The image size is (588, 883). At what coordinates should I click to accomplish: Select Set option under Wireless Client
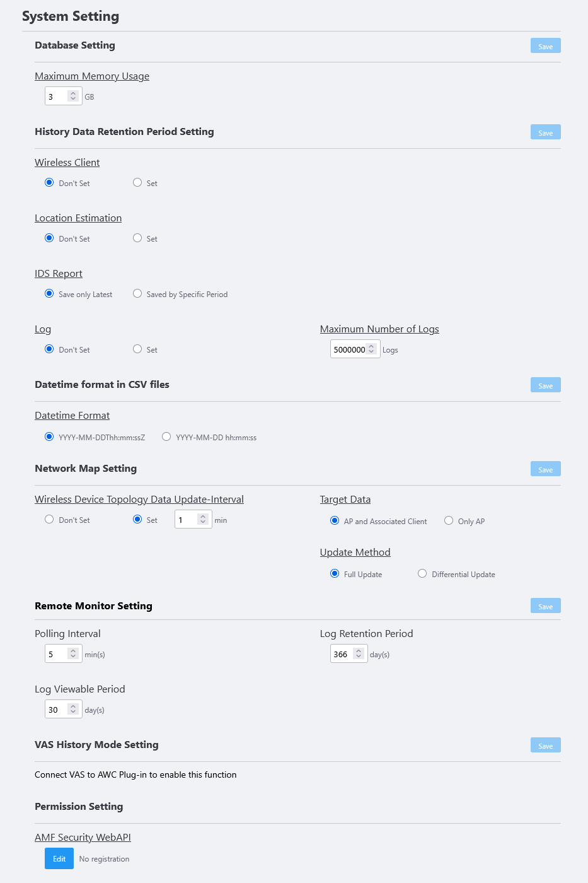coord(137,182)
